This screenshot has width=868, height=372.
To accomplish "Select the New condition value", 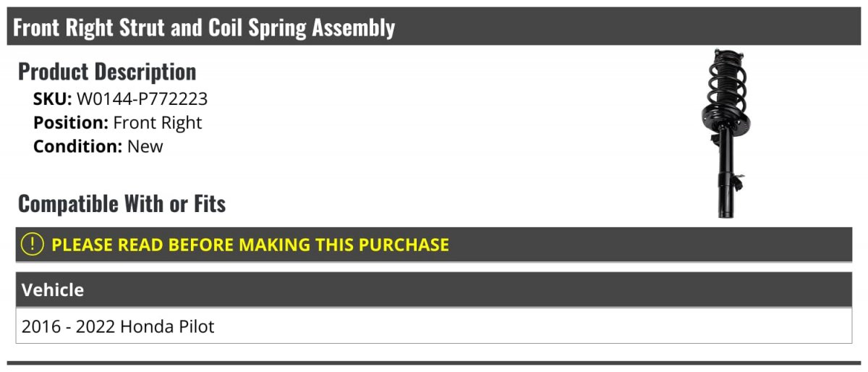I will point(145,146).
